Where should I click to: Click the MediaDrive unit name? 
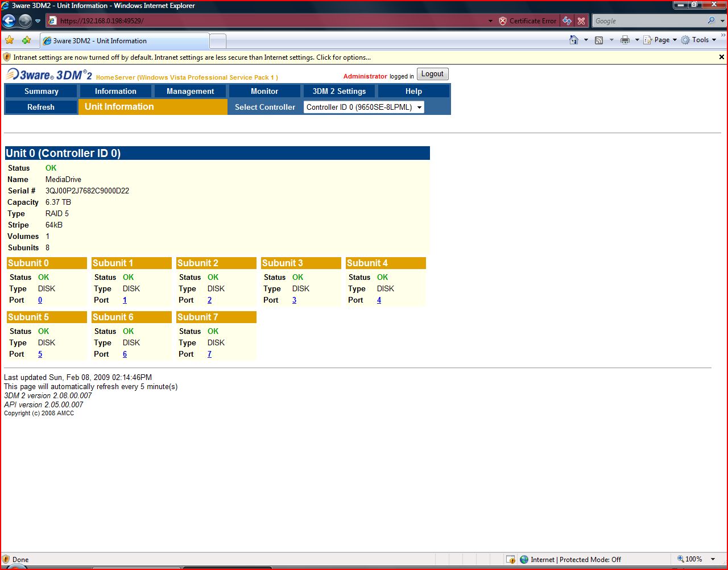coord(63,179)
